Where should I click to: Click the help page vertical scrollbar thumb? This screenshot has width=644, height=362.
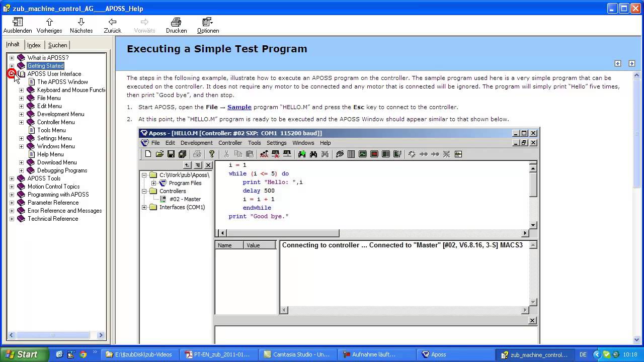click(x=637, y=133)
